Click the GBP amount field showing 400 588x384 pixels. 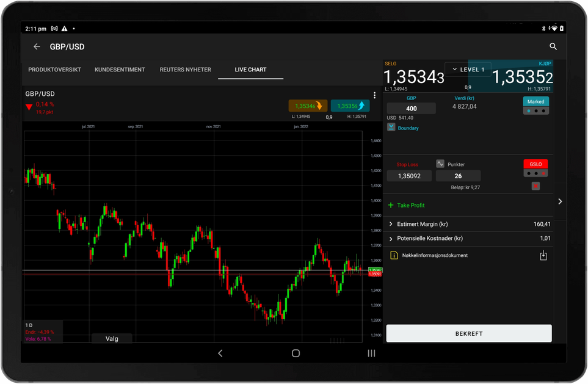(411, 107)
